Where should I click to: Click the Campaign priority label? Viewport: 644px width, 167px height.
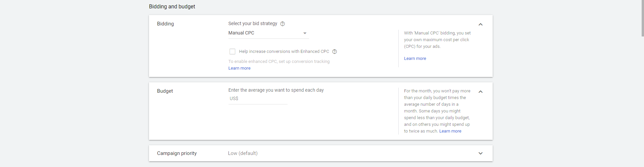tap(177, 153)
